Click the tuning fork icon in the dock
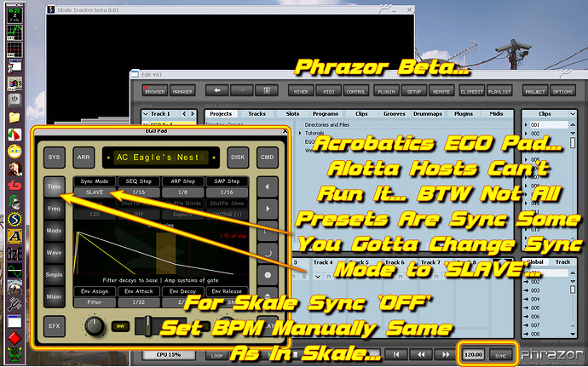The width and height of the screenshot is (588, 367). pyautogui.click(x=14, y=304)
